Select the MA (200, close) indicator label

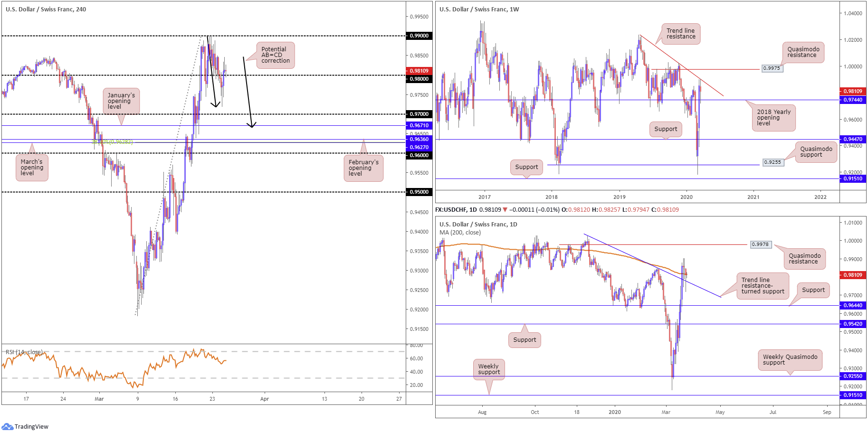pyautogui.click(x=460, y=233)
